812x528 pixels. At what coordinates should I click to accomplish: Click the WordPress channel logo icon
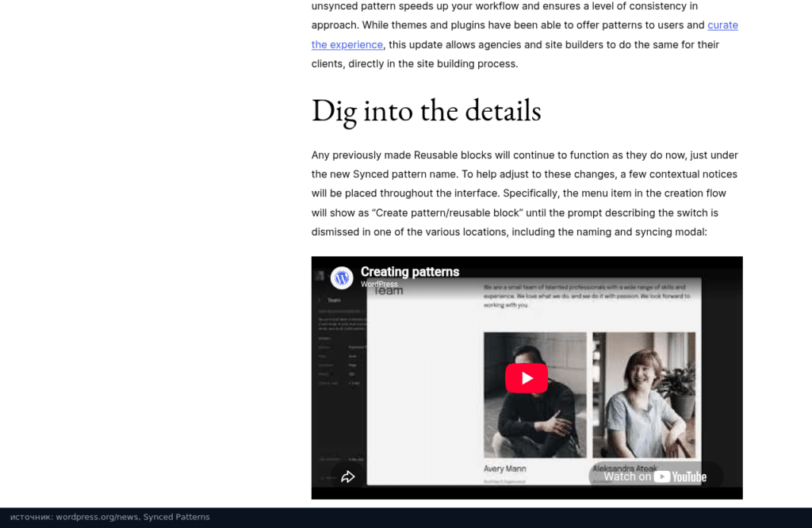coord(342,278)
